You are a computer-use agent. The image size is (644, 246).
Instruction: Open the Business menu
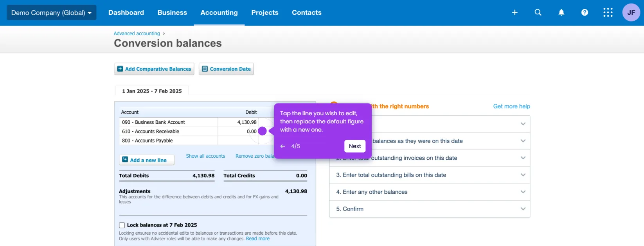[x=172, y=12]
